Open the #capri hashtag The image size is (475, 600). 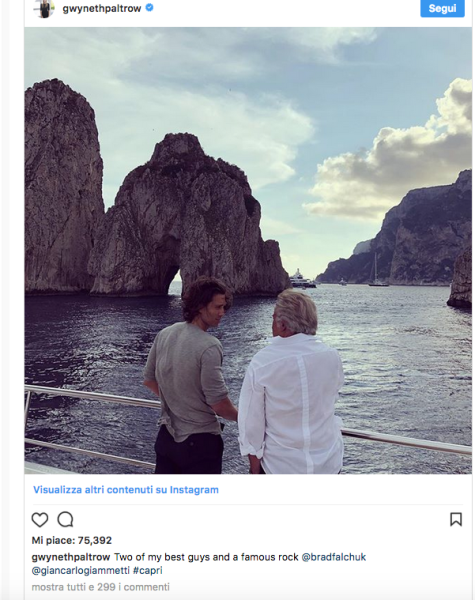[x=148, y=571]
